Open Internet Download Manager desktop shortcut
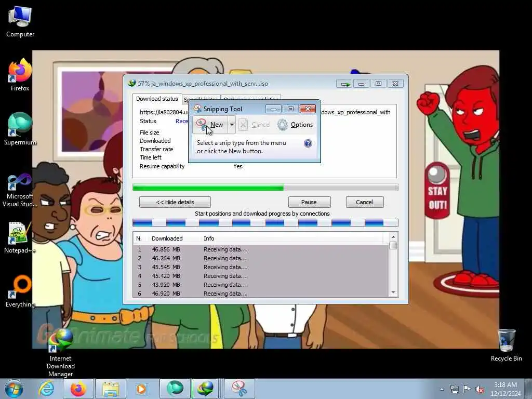Viewport: 532px width, 399px height. (x=60, y=353)
